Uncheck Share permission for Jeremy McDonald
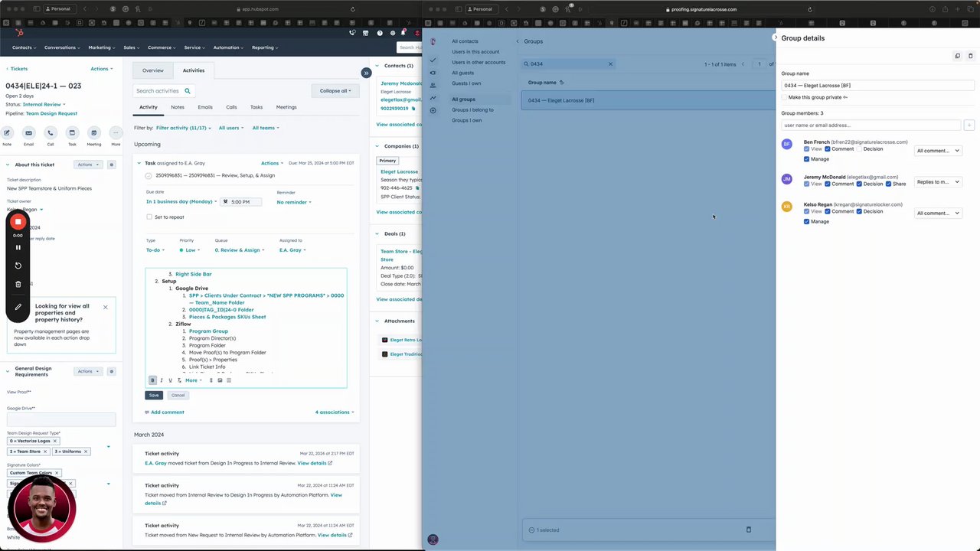 tap(889, 184)
